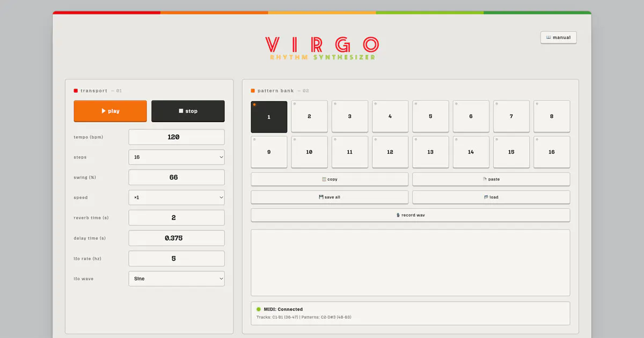Select pattern 9

pyautogui.click(x=269, y=152)
